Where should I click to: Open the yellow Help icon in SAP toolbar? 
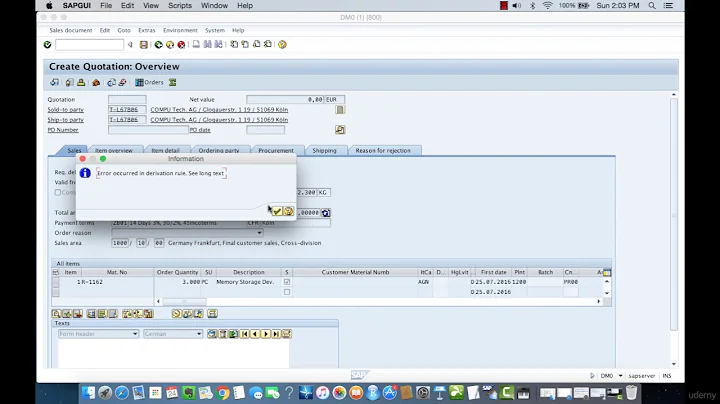[x=282, y=45]
